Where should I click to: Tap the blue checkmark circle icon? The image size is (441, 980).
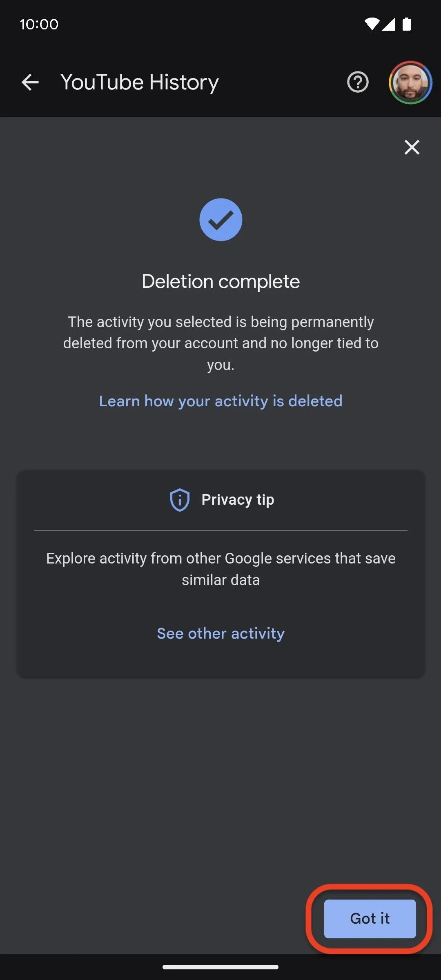[x=220, y=220]
